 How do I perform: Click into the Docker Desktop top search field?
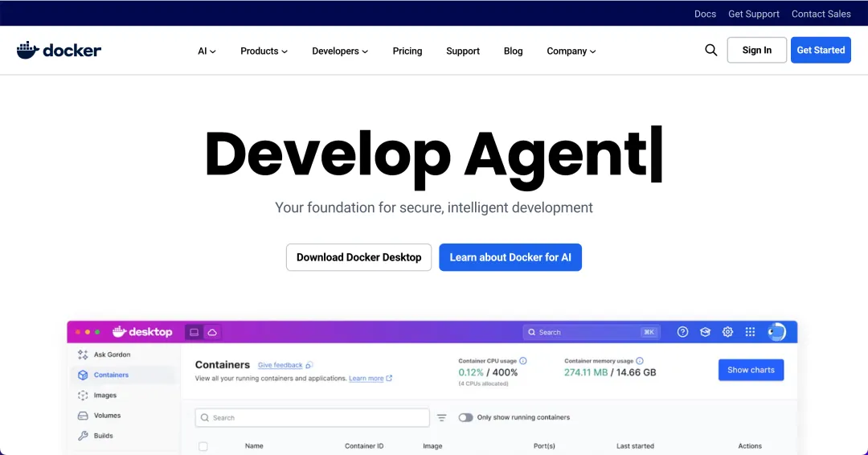[592, 332]
